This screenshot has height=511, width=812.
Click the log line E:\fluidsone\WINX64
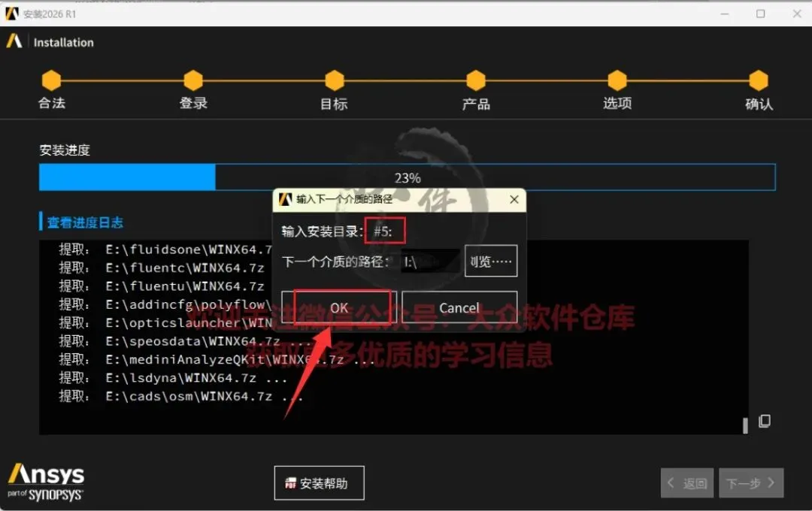(165, 249)
